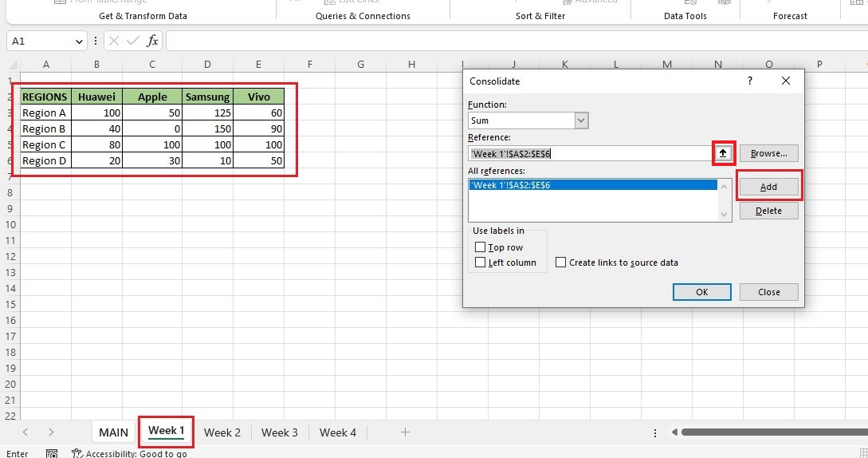Enable the Left column checkbox
This screenshot has height=458, width=868.
[x=480, y=263]
